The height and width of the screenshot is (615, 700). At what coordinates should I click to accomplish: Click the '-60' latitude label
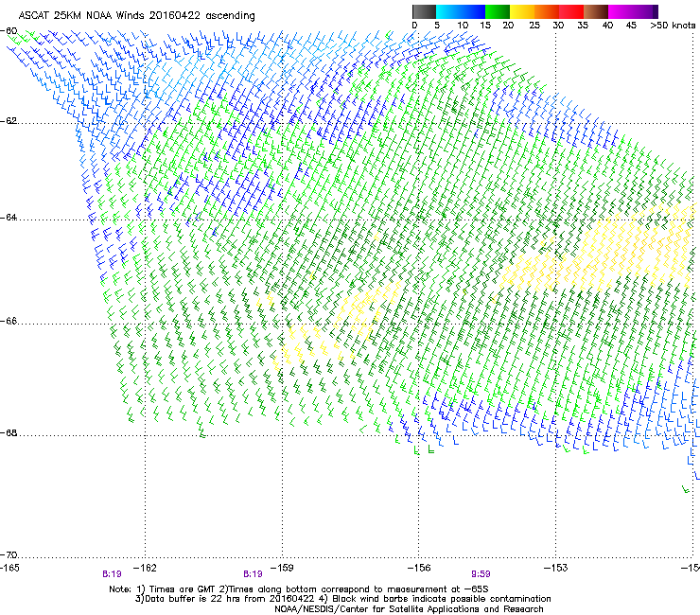point(9,31)
